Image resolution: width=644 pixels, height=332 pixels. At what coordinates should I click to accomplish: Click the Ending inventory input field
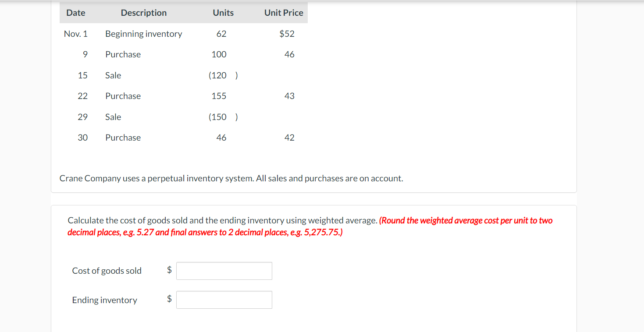(224, 300)
